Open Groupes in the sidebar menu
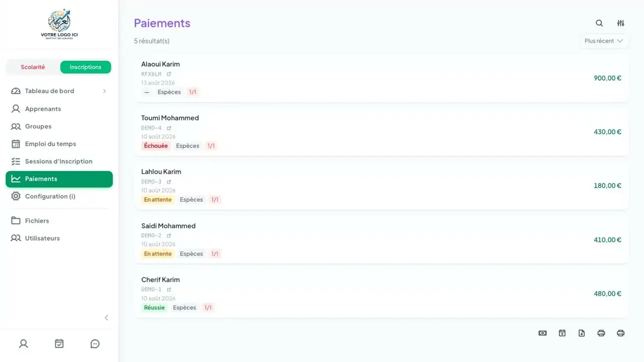The height and width of the screenshot is (362, 644). (59, 126)
